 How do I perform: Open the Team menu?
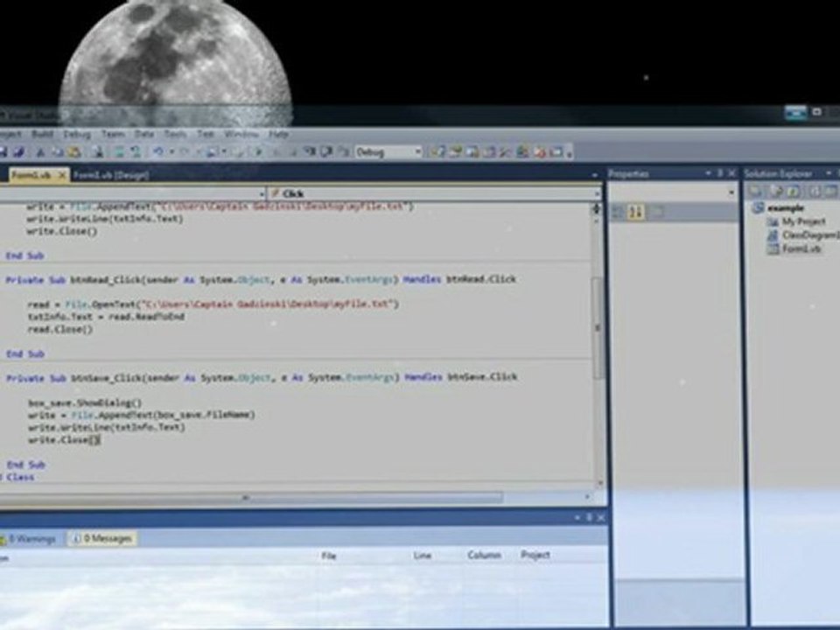pos(113,134)
